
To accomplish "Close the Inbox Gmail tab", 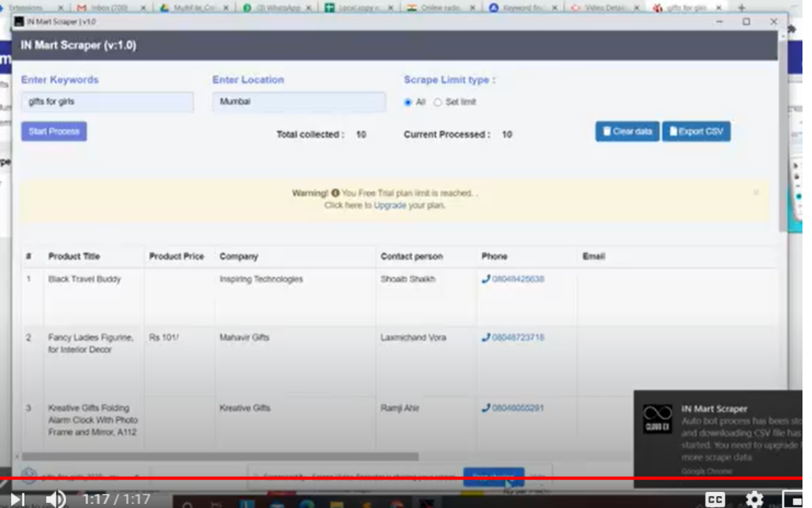I will (x=143, y=8).
